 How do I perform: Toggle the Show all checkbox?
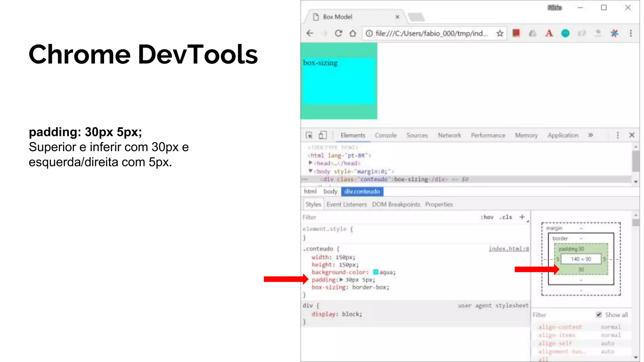pos(599,315)
